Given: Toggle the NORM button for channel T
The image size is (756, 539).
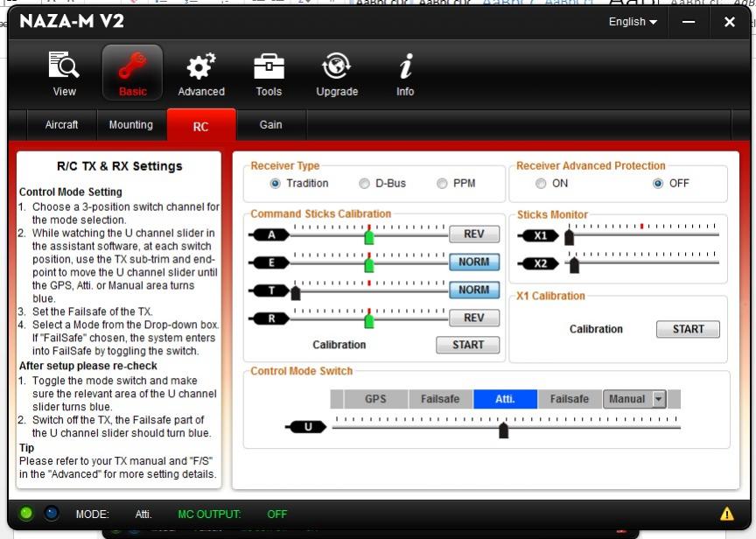Looking at the screenshot, I should click(x=473, y=290).
